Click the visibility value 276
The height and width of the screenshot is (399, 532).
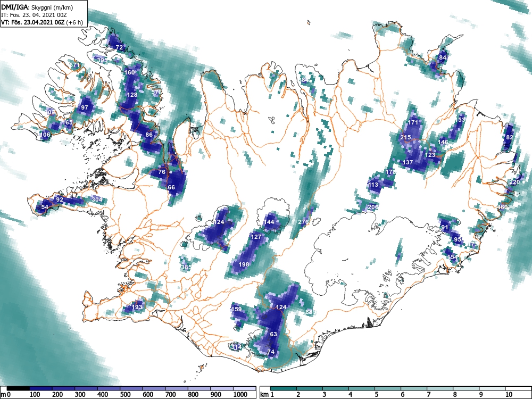click(303, 222)
